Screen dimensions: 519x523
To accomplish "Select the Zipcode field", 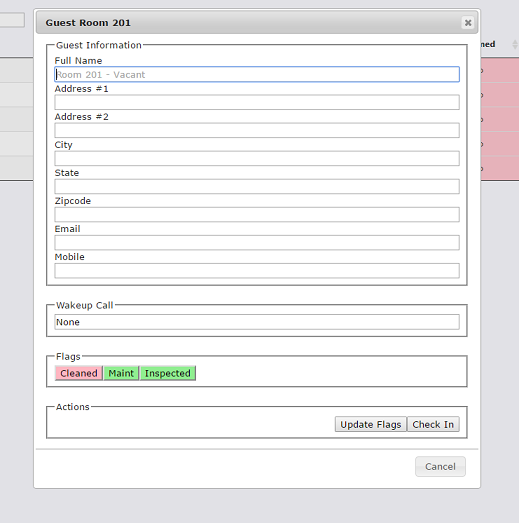I will (x=257, y=214).
